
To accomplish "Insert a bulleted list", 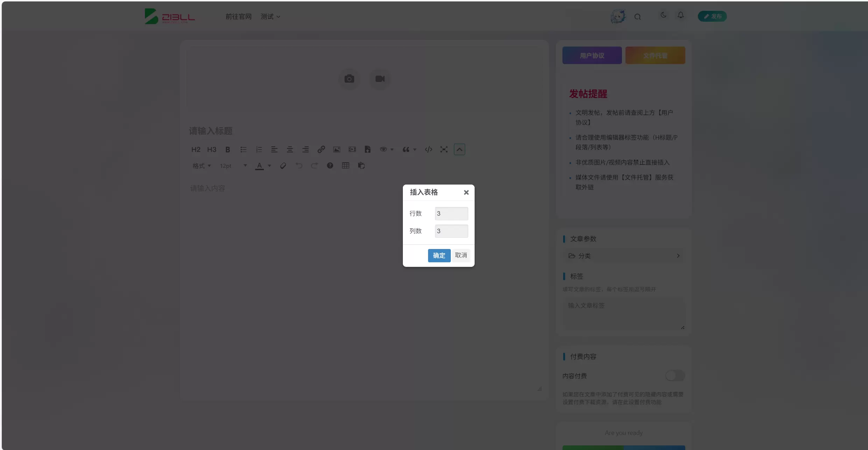I will point(243,150).
